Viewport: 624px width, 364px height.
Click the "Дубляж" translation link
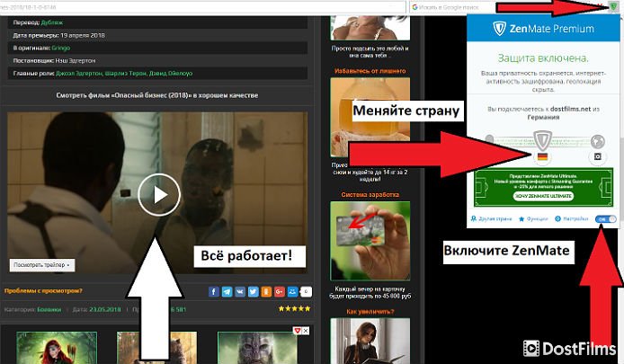[x=52, y=22]
